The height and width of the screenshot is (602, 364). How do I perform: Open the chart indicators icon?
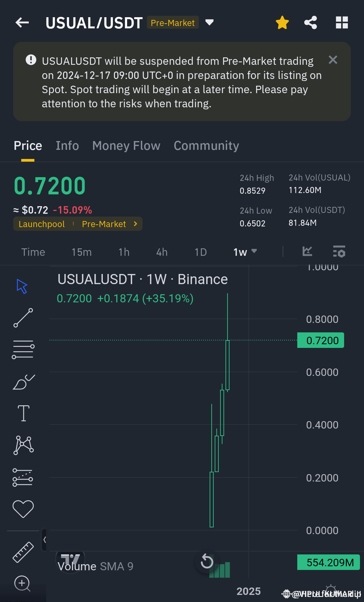[307, 251]
